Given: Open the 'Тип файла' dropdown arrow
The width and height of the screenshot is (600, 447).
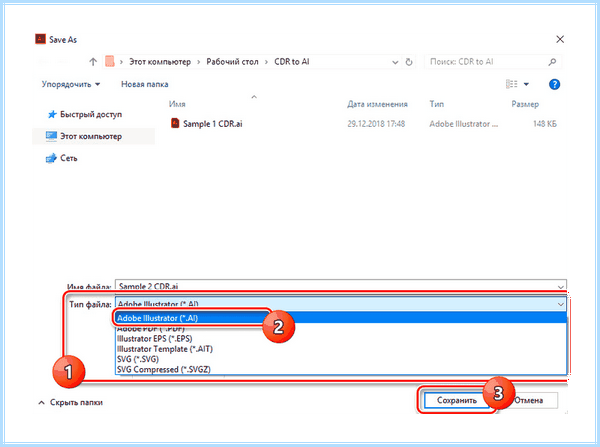Looking at the screenshot, I should click(x=561, y=304).
